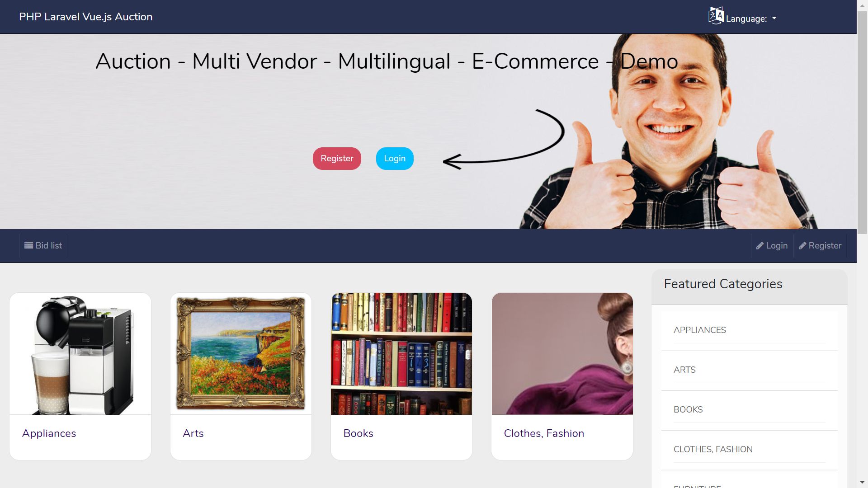
Task: Click the red Register button
Action: point(337,159)
